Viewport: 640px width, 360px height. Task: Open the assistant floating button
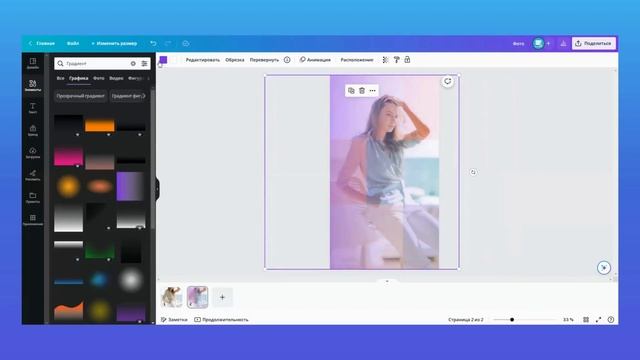(604, 268)
